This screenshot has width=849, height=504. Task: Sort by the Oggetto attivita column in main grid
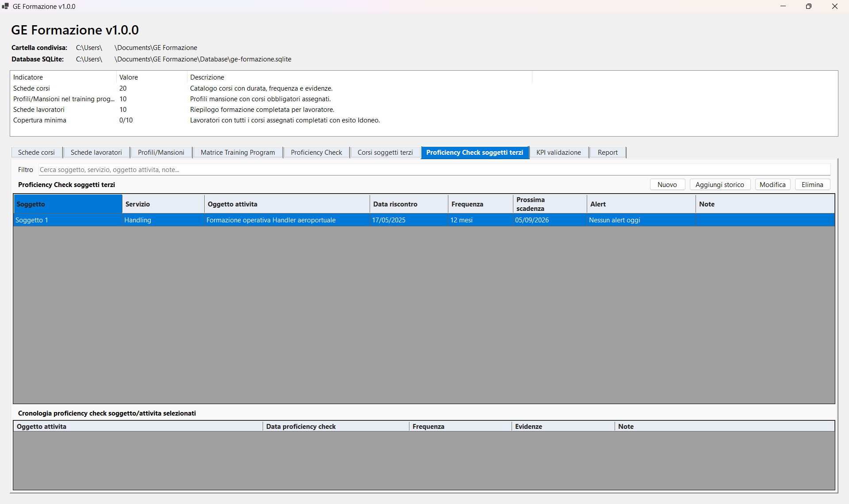click(287, 204)
